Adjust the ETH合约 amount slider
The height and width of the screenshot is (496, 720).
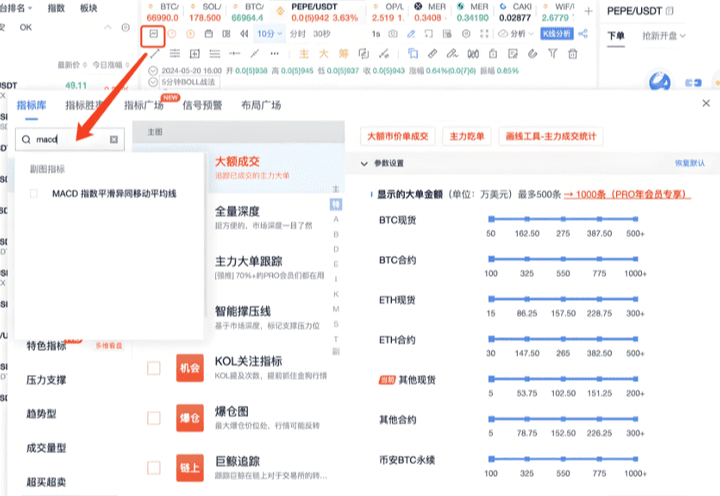pos(563,339)
